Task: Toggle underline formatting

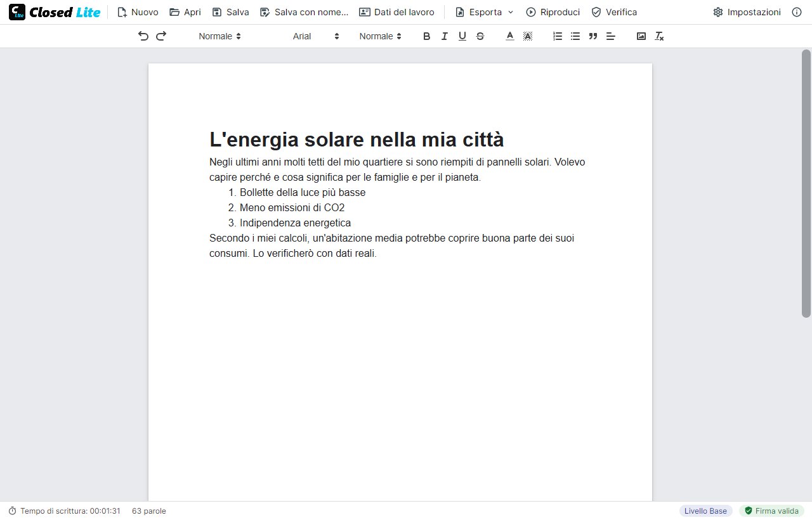Action: coord(462,36)
